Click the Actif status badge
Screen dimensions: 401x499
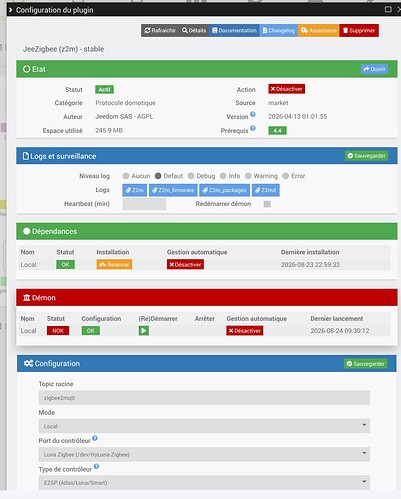tap(104, 89)
